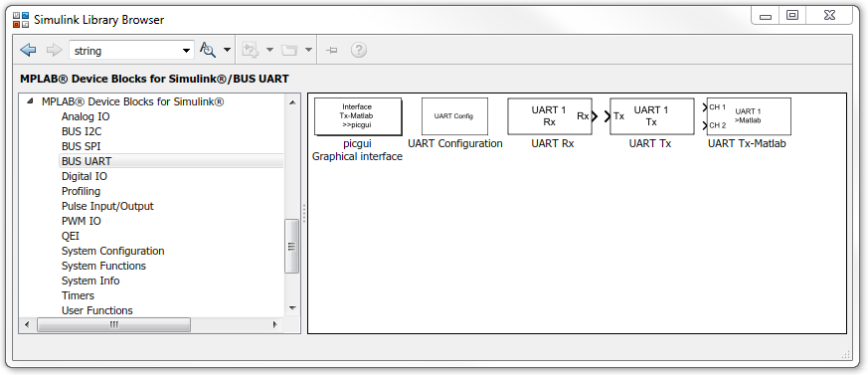Click the open library folder icon
The image size is (868, 375).
tap(289, 51)
